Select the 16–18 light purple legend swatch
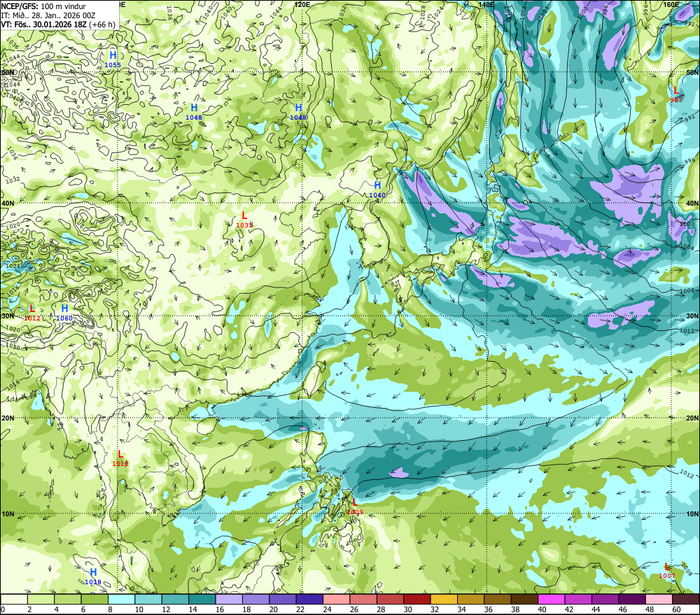Viewport: 700px width, 615px height. point(229,599)
